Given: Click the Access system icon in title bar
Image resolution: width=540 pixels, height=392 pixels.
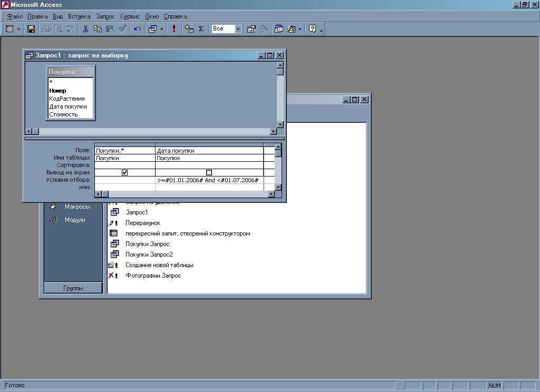Looking at the screenshot, I should [x=5, y=5].
